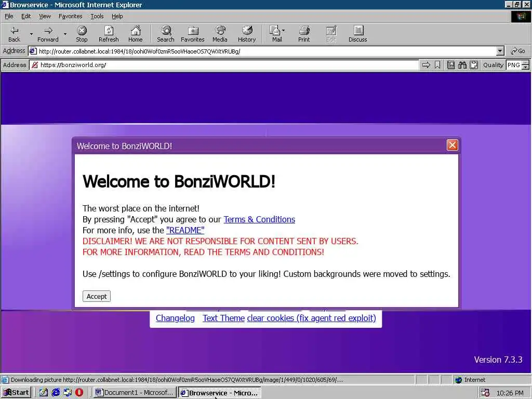Image resolution: width=532 pixels, height=399 pixels.
Task: Click the Version 7.3.3 text
Action: (498, 360)
